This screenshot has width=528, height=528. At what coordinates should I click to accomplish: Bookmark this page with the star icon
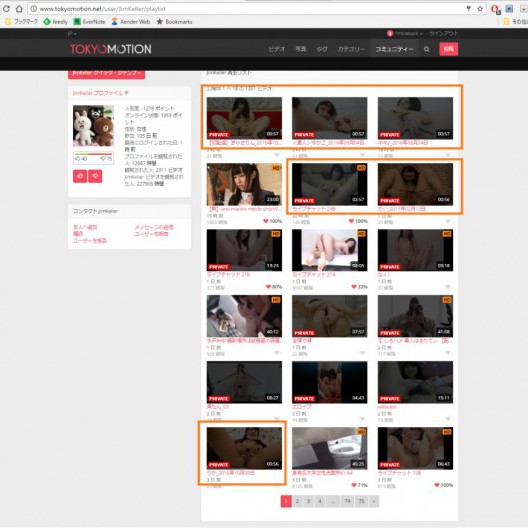tap(480, 9)
